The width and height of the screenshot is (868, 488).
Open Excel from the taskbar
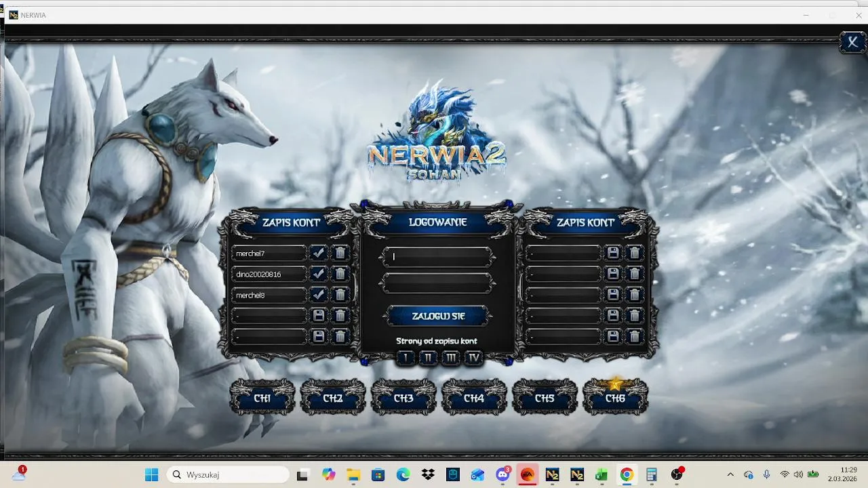click(x=601, y=474)
